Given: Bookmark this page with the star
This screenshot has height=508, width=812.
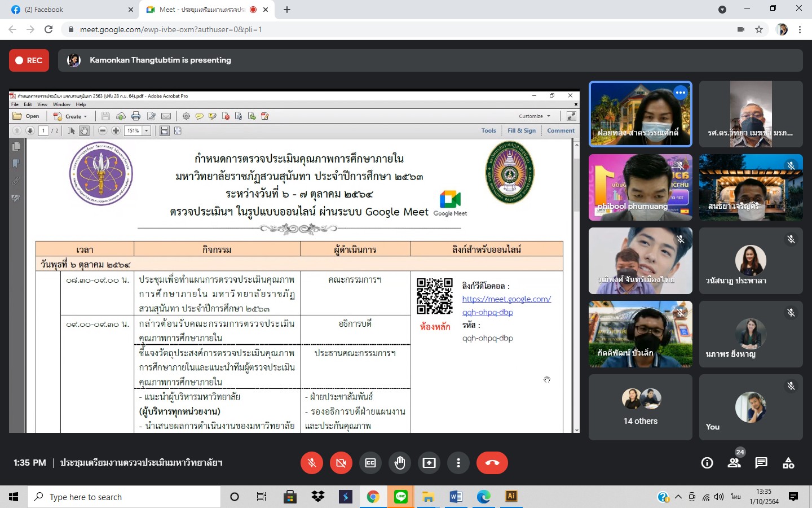Looking at the screenshot, I should click(x=759, y=29).
